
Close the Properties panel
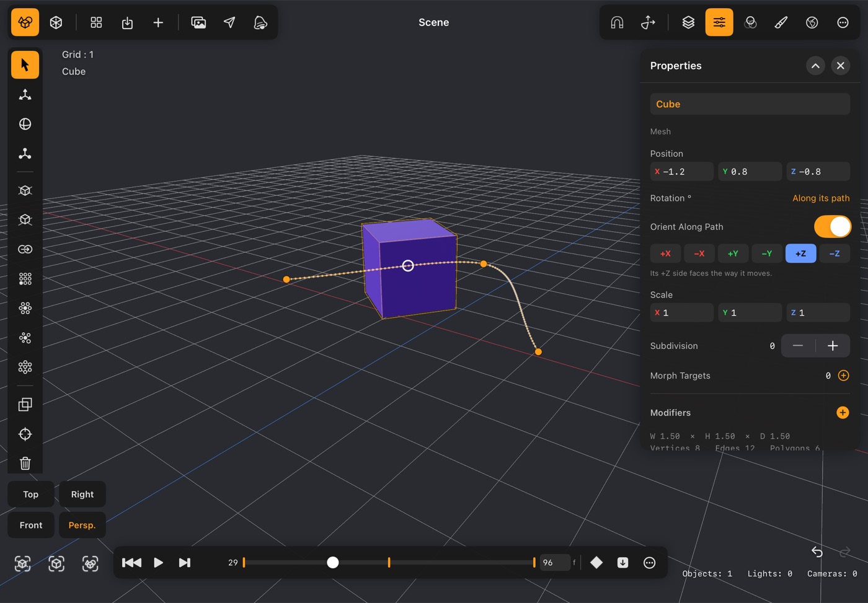coord(840,66)
